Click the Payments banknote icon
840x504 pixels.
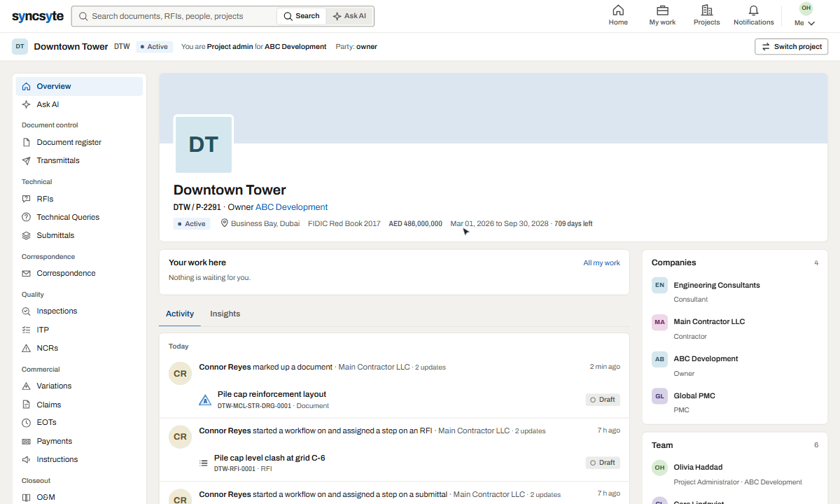[x=27, y=441]
